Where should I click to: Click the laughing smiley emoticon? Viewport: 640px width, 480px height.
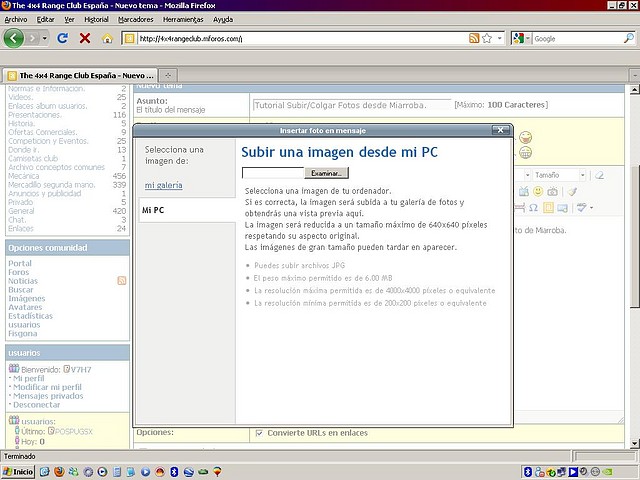[x=525, y=137]
